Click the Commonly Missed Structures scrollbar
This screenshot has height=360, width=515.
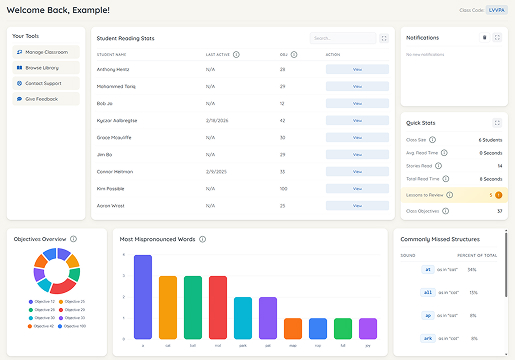click(x=506, y=265)
